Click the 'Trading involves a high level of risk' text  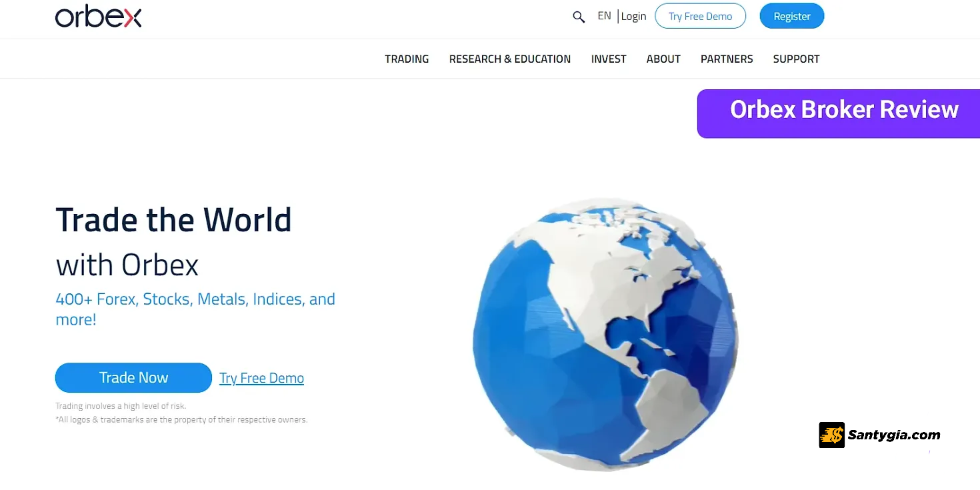coord(121,406)
